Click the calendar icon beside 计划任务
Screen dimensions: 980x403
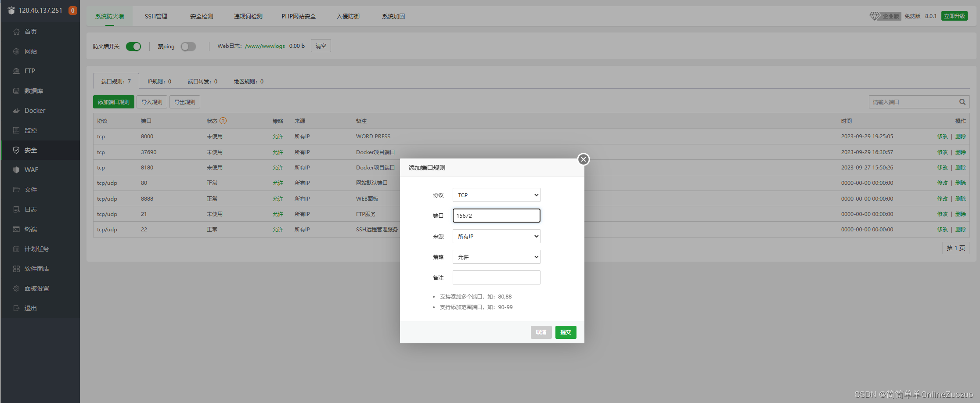click(x=16, y=249)
